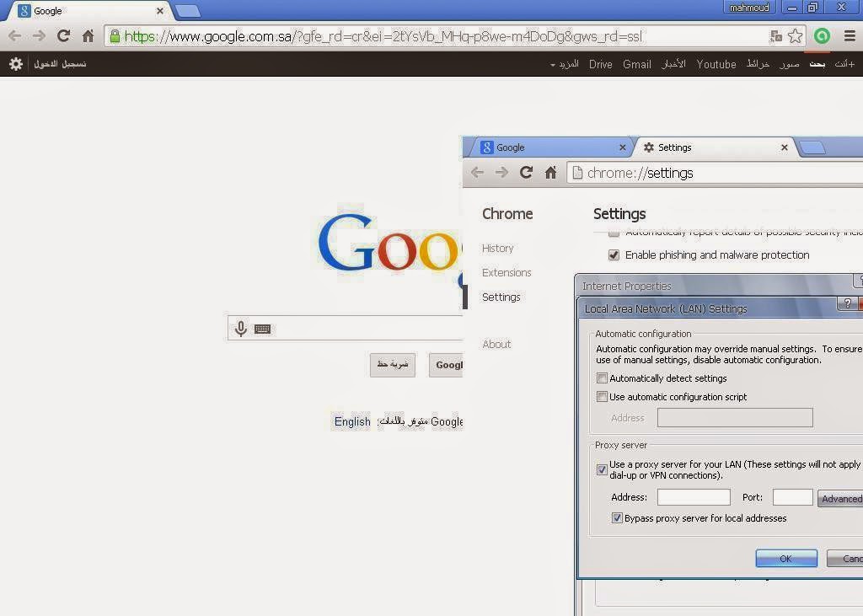Viewport: 863px width, 616px height.
Task: Click back arrow in main Google window
Action: tap(15, 36)
